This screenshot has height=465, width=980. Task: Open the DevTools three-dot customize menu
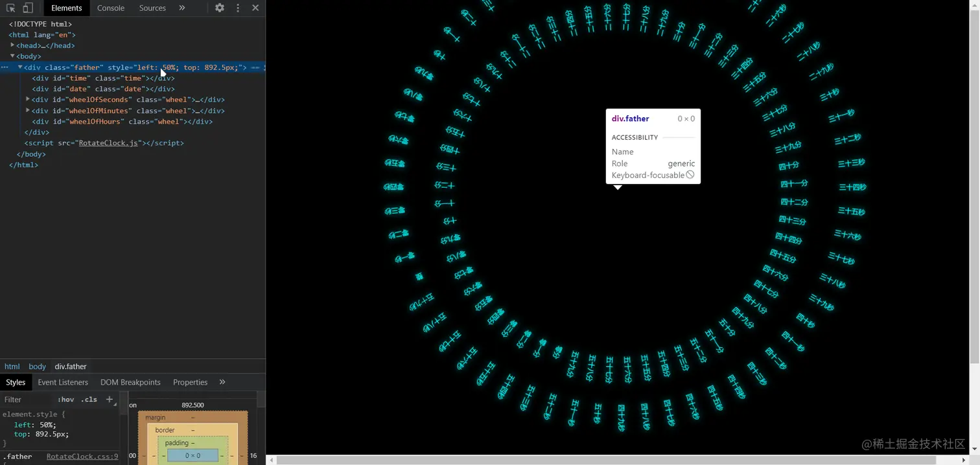point(238,8)
